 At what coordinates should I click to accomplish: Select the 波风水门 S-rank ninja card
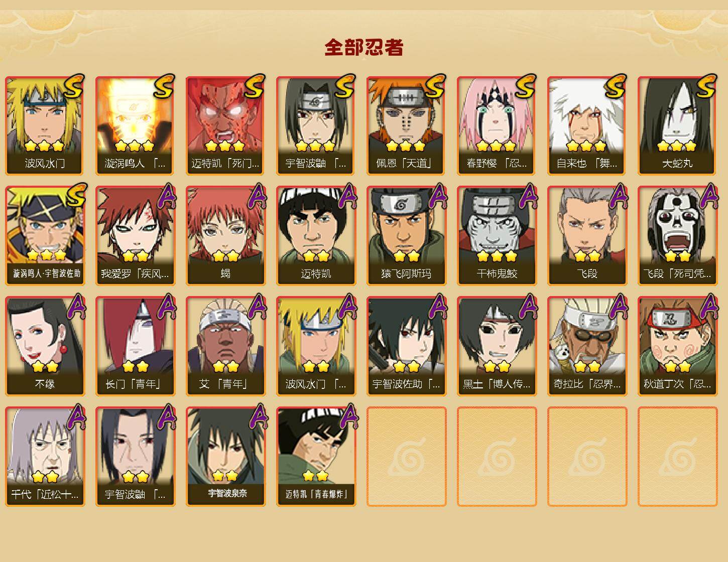tap(45, 125)
